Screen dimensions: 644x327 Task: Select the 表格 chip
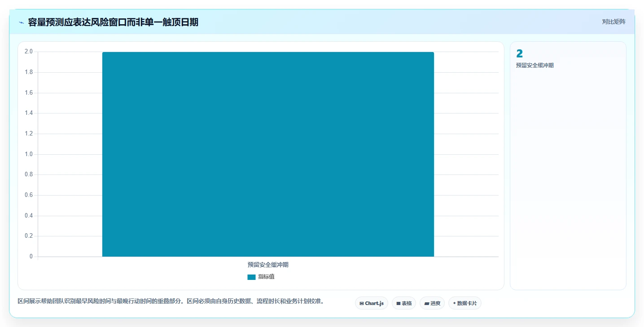[x=404, y=303]
